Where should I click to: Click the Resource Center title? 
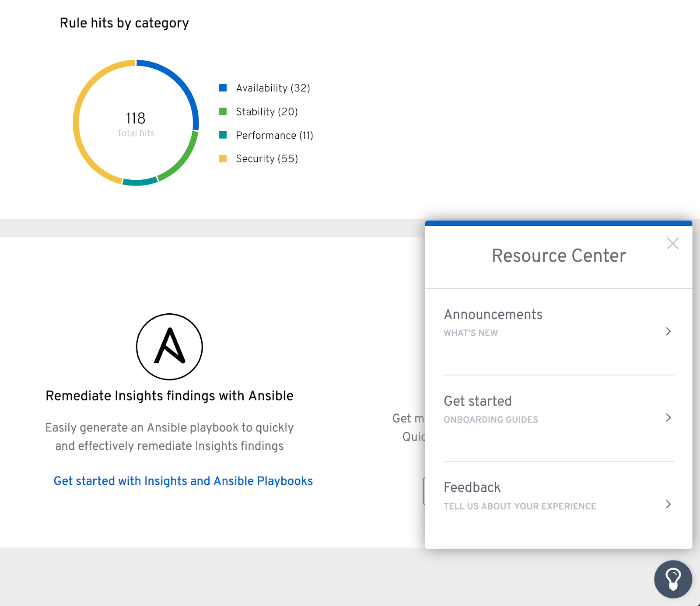[559, 256]
